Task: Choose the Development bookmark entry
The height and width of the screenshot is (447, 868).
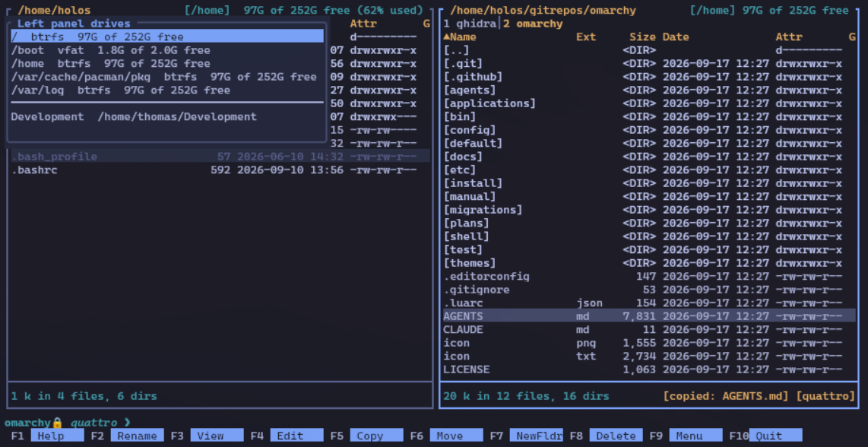Action: tap(166, 116)
